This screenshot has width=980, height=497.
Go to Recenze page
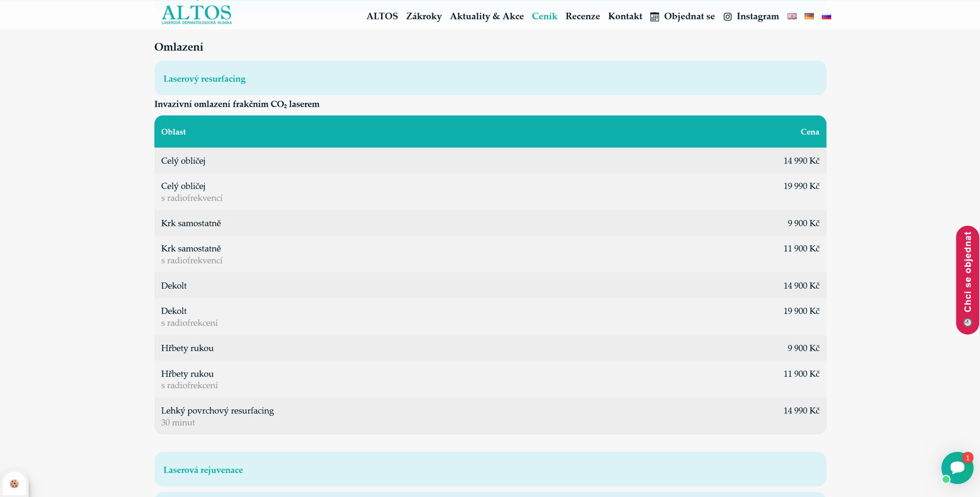(582, 16)
